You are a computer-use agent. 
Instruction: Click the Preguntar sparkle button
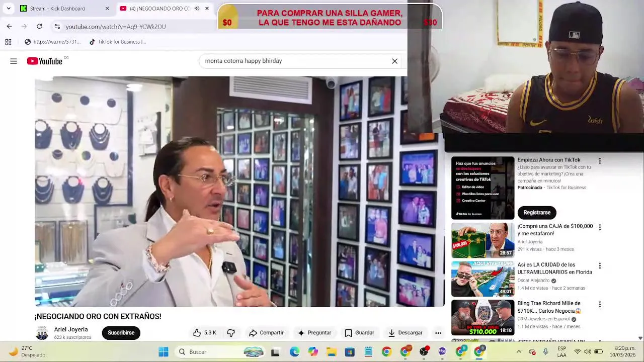click(314, 333)
